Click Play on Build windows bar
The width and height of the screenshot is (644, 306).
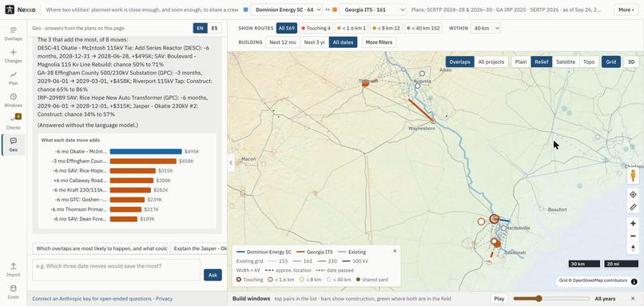click(x=499, y=299)
